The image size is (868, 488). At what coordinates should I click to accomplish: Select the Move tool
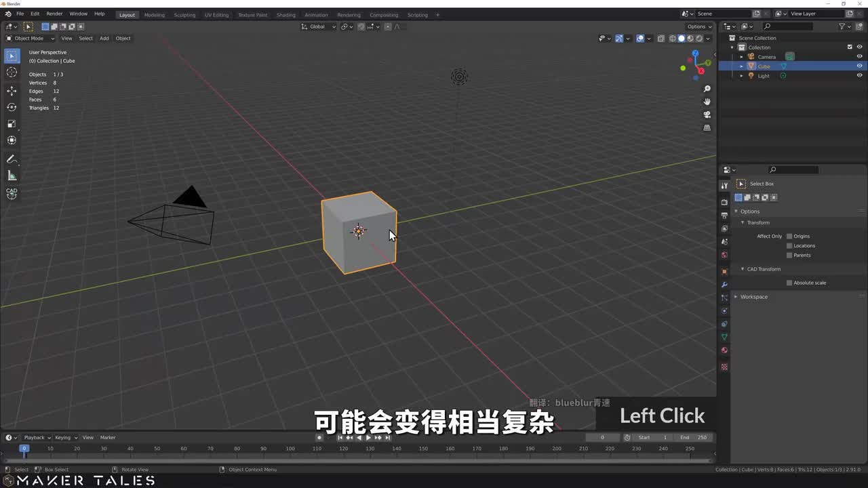point(12,91)
